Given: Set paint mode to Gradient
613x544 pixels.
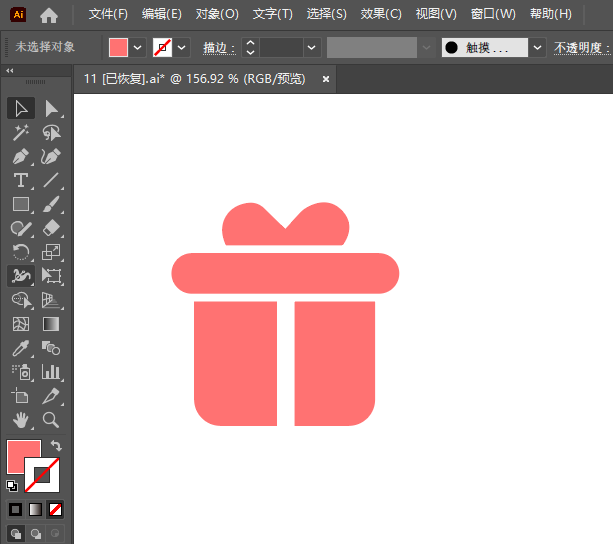Looking at the screenshot, I should click(x=35, y=510).
